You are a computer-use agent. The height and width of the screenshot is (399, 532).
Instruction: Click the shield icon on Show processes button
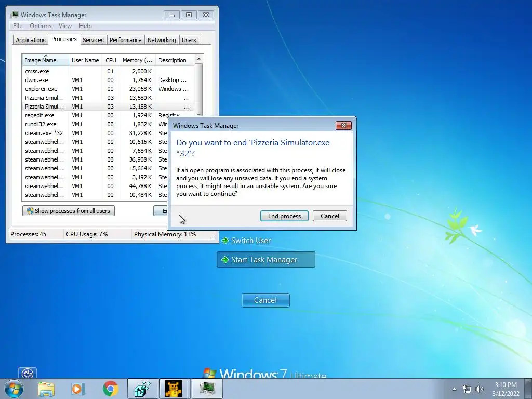click(x=30, y=211)
